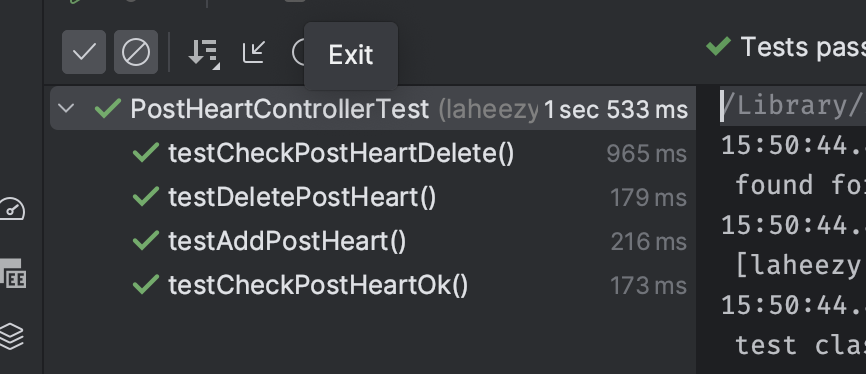Click the clock icon behind Exit tooltip
Viewport: 866px width, 374px height.
[x=299, y=52]
